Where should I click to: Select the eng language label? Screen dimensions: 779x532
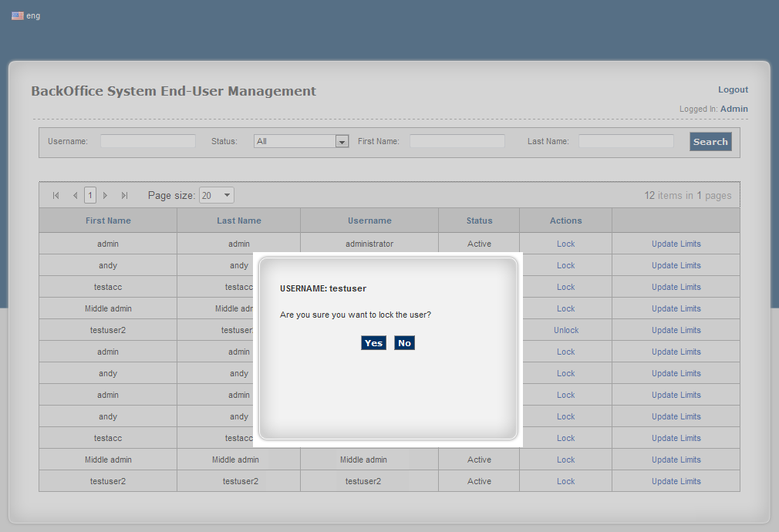(x=33, y=16)
